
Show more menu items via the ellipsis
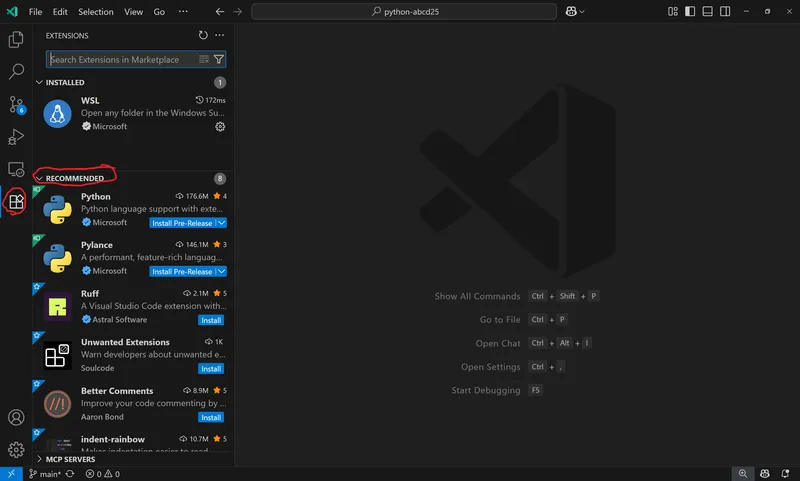point(183,11)
